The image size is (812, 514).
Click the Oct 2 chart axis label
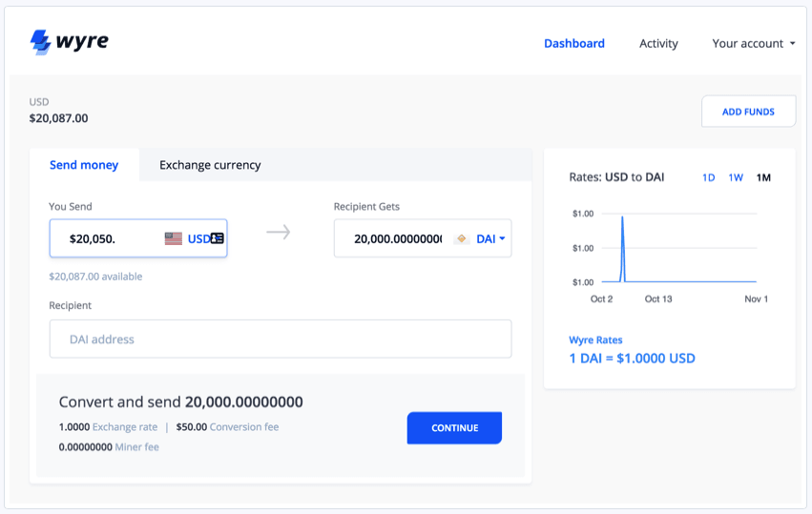pos(601,299)
